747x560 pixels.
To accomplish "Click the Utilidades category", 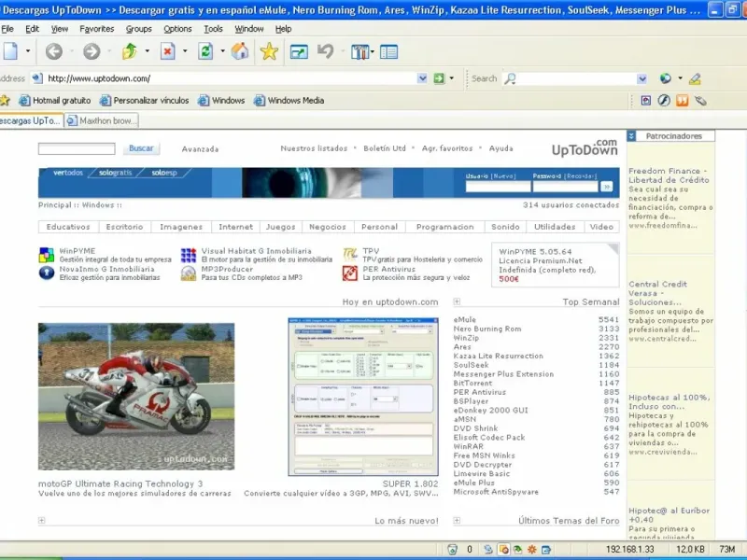I will pos(555,227).
